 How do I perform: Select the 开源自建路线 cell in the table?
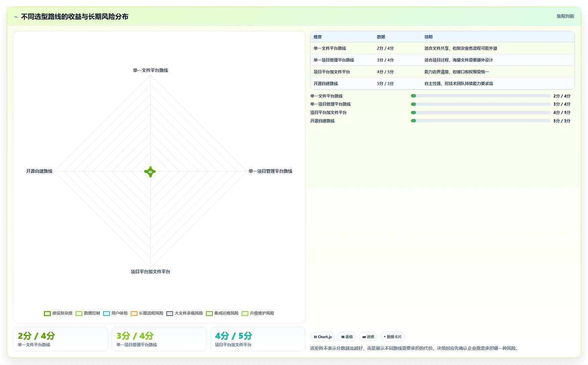tap(326, 84)
